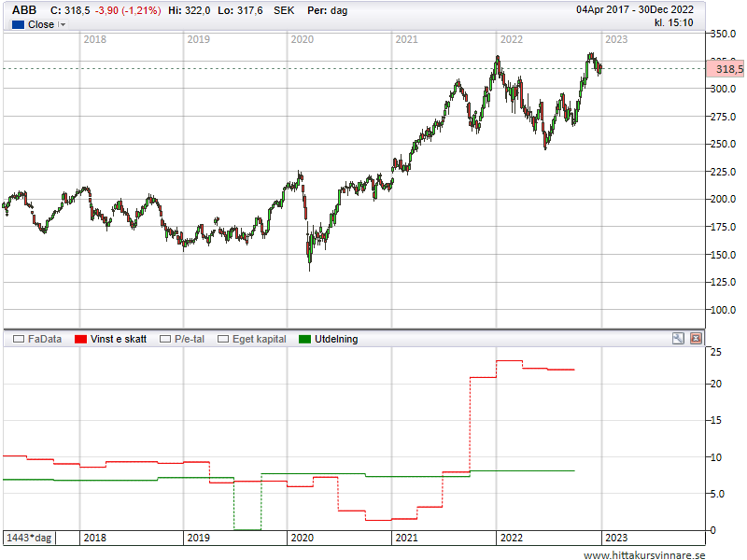Close the indicator panel with red X
747x560 pixels.
point(696,339)
